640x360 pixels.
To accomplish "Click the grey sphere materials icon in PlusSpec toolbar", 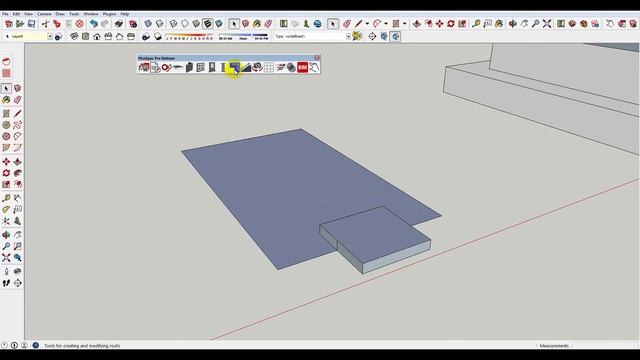I will point(291,67).
